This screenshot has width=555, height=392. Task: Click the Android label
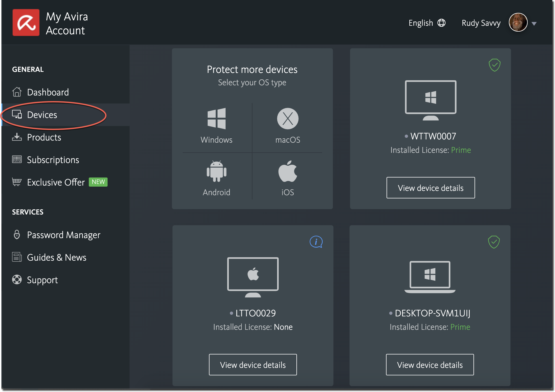216,192
